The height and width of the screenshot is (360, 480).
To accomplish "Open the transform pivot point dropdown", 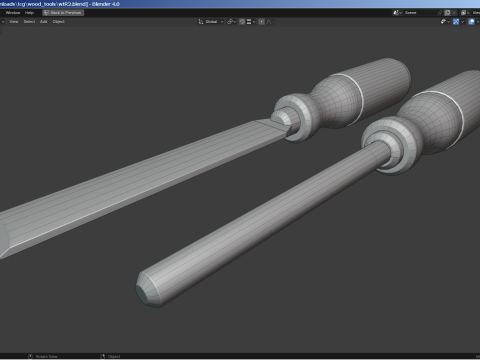I will [231, 22].
